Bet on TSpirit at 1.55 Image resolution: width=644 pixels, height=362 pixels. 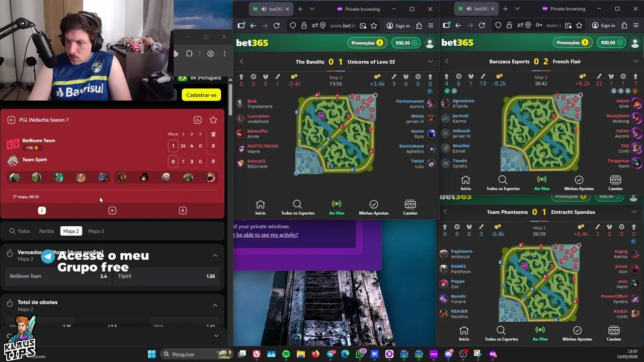(x=167, y=276)
